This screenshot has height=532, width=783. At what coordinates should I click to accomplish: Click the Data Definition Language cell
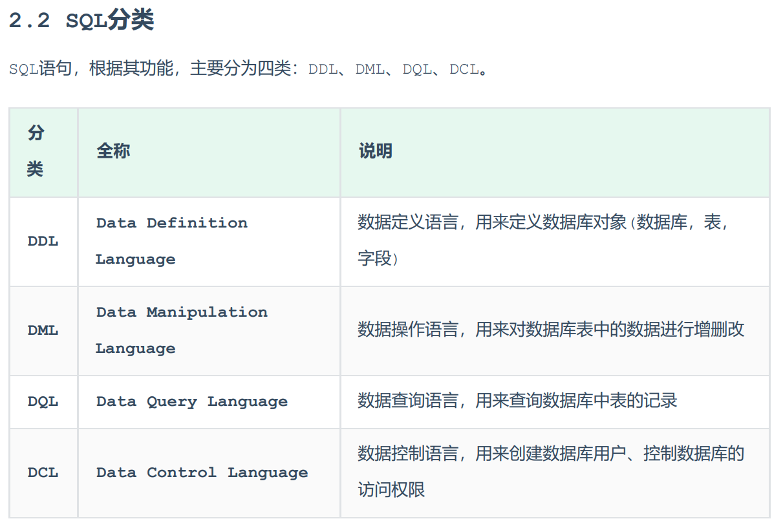point(171,240)
